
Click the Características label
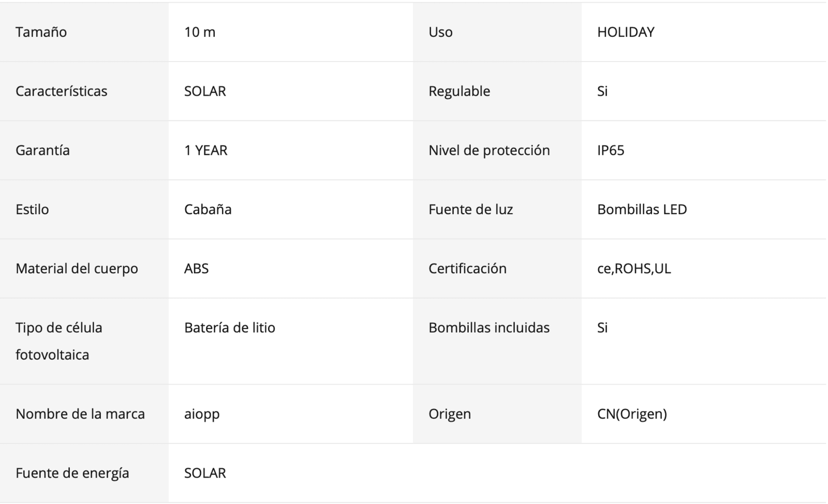62,91
